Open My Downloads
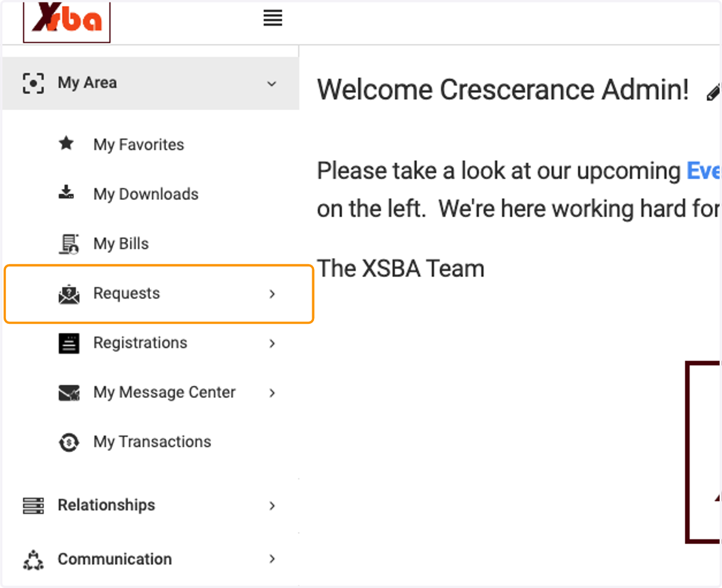This screenshot has width=722, height=588. [x=146, y=194]
